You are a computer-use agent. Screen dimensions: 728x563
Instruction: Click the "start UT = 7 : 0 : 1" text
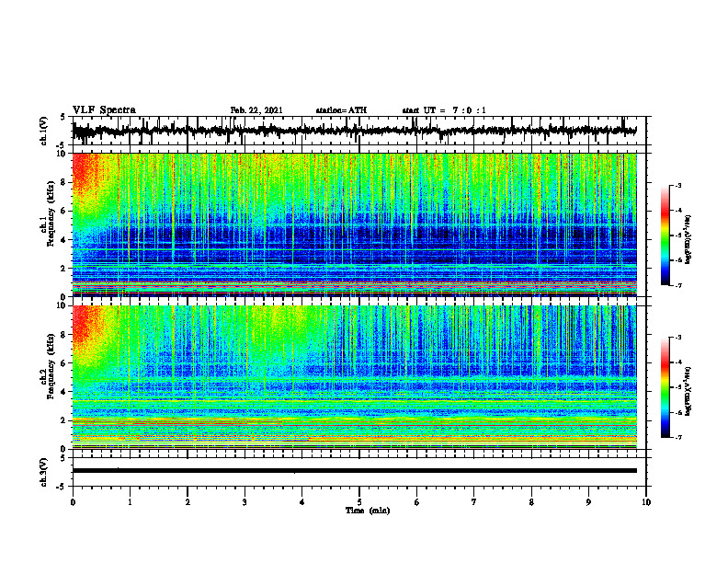click(444, 110)
